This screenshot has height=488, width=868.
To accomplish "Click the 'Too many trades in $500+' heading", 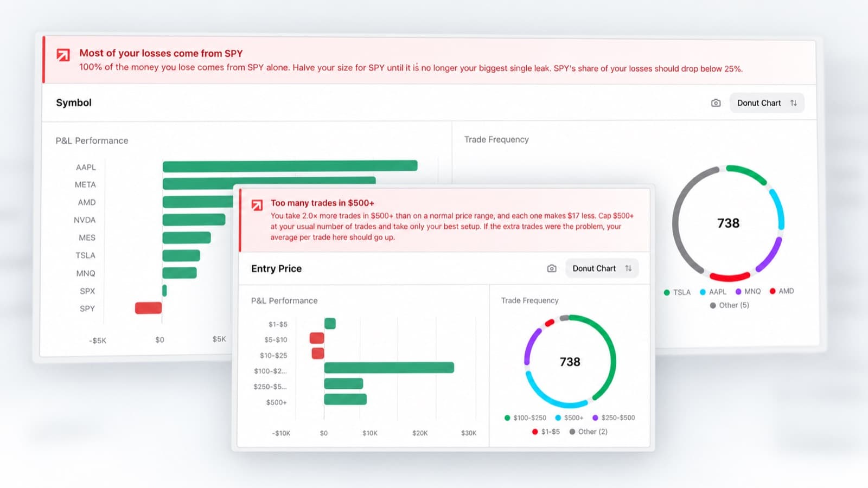I will click(322, 203).
